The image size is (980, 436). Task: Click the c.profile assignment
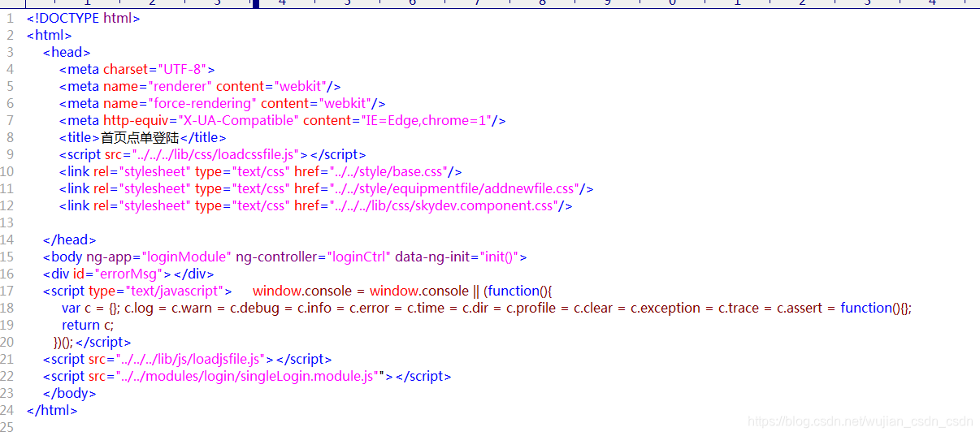(531, 308)
